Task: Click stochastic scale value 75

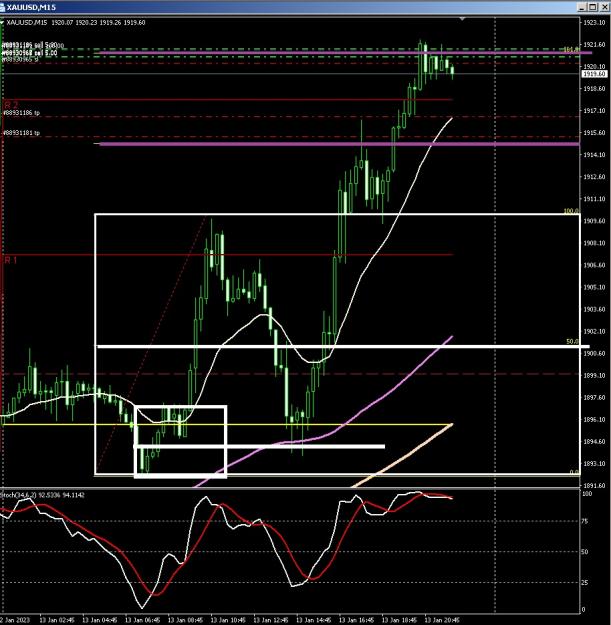Action: (585, 521)
